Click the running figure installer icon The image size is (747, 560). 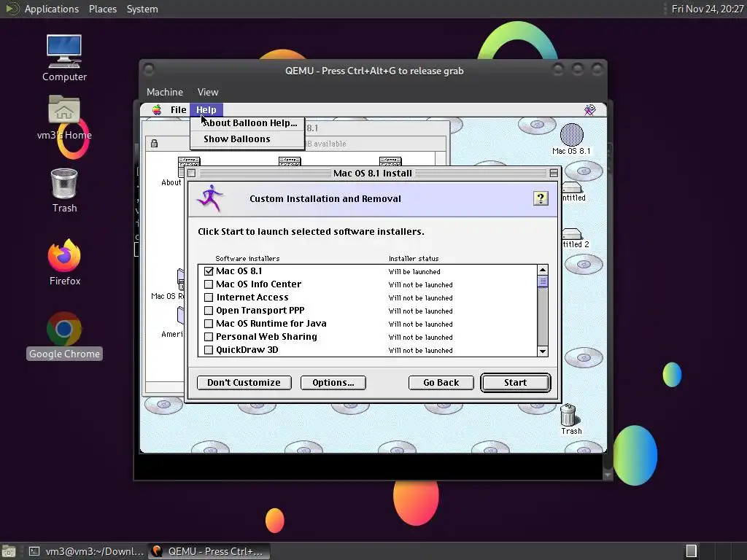pos(210,198)
